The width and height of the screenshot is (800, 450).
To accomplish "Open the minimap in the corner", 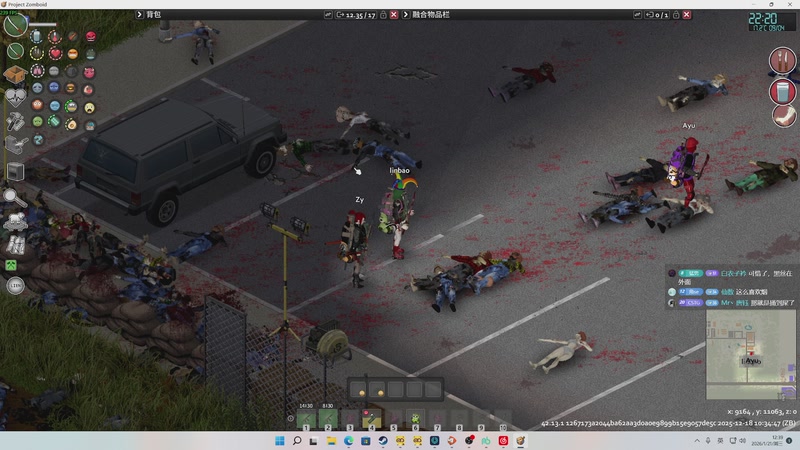I will 751,354.
